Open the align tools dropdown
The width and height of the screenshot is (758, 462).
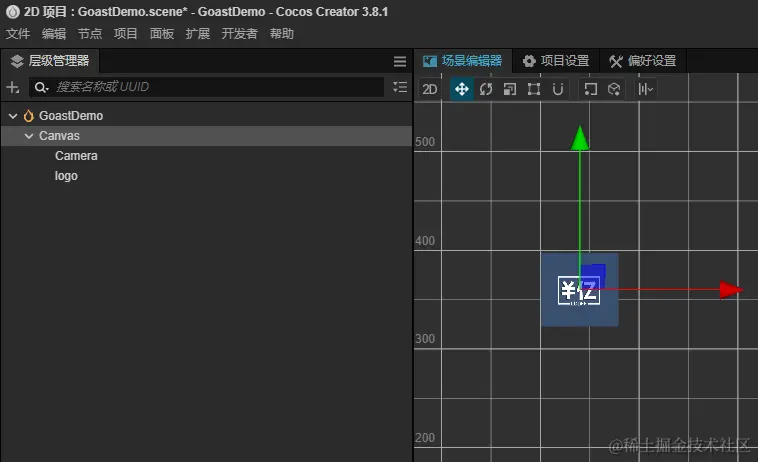tap(646, 89)
